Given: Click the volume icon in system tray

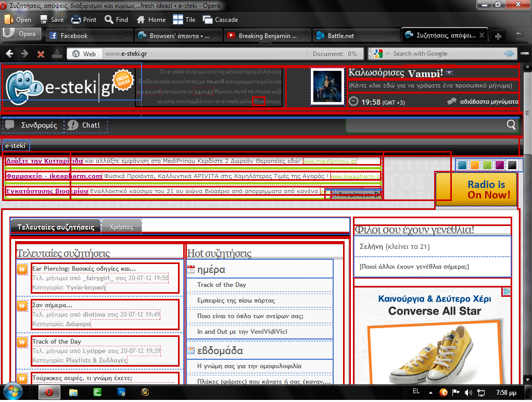Looking at the screenshot, I should [468, 393].
